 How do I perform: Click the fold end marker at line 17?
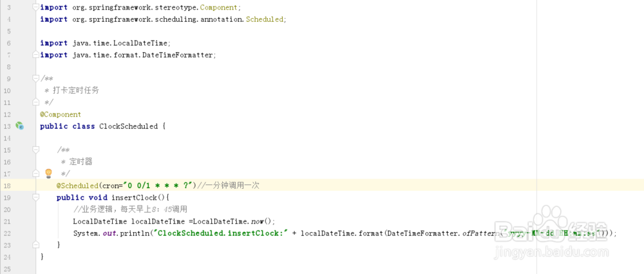click(x=36, y=173)
